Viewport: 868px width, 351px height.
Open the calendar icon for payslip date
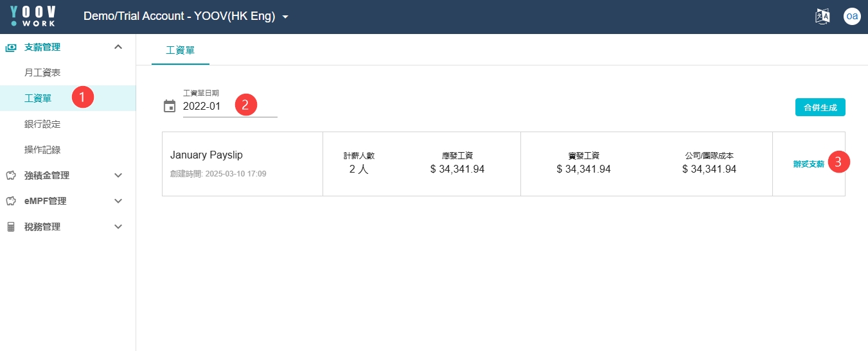click(170, 107)
